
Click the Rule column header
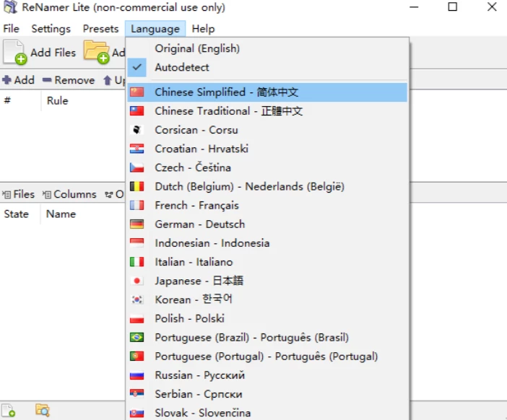tap(84, 100)
